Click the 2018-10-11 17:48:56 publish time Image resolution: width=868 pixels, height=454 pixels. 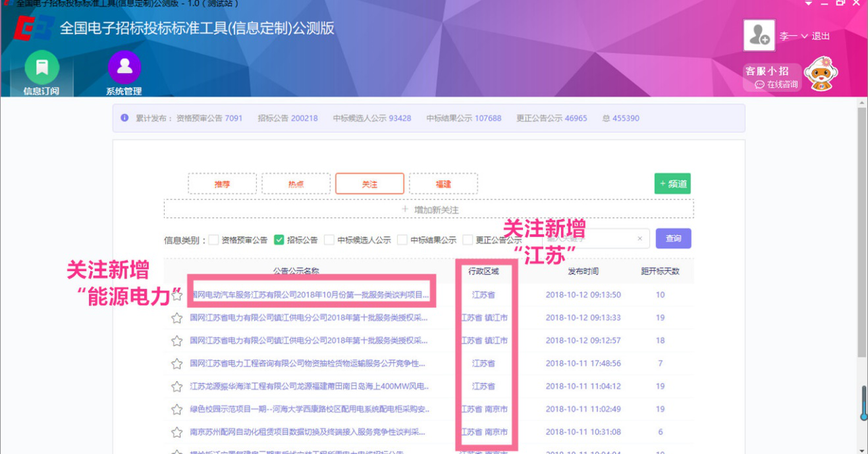point(583,363)
